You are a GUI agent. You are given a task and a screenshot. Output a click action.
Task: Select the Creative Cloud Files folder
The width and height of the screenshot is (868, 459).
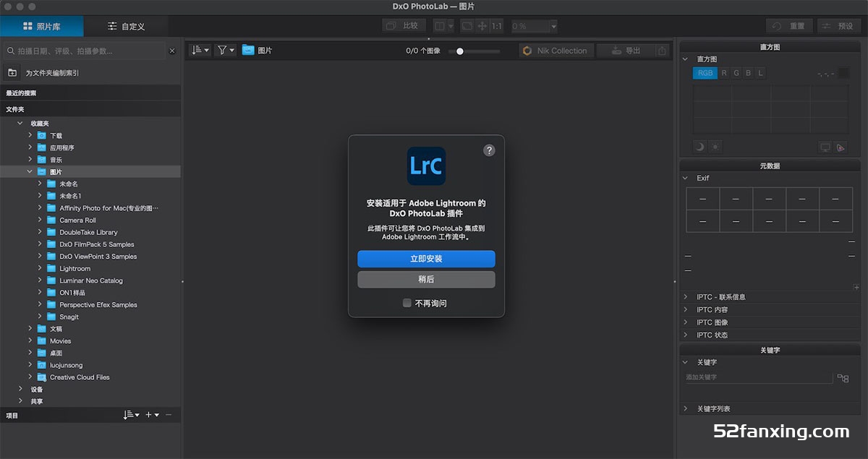point(80,377)
